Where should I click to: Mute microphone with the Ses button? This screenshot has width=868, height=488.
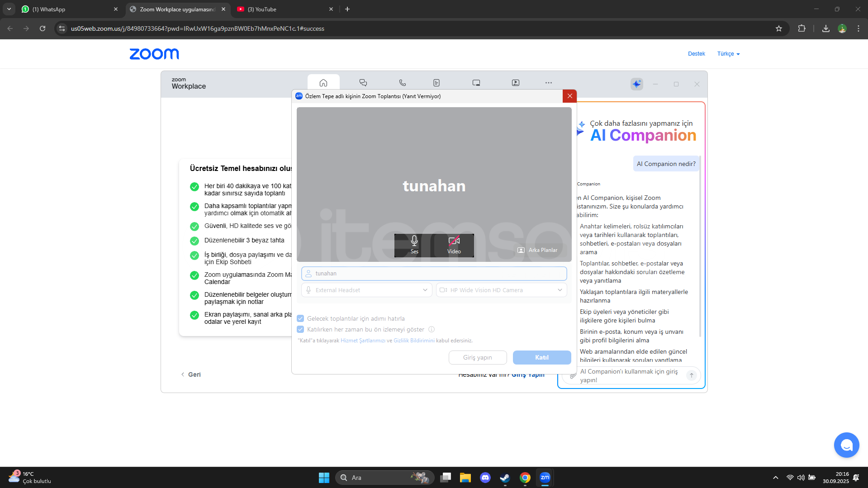point(414,245)
